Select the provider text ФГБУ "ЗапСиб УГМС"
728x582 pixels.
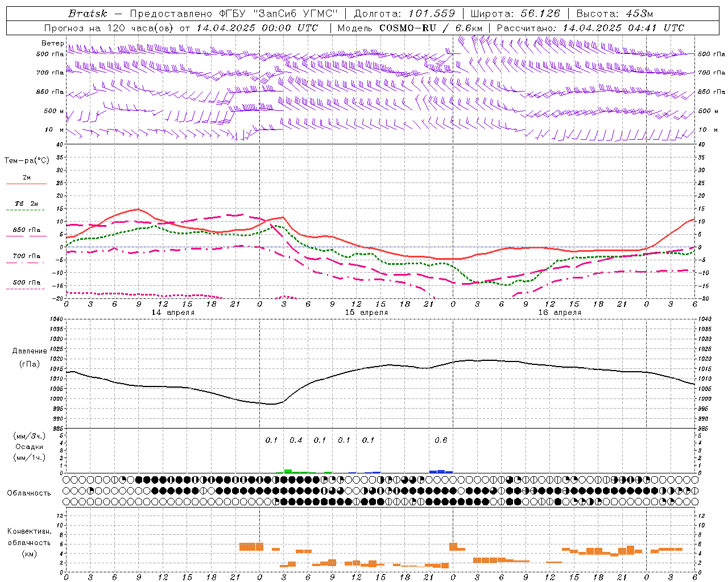[x=278, y=14]
